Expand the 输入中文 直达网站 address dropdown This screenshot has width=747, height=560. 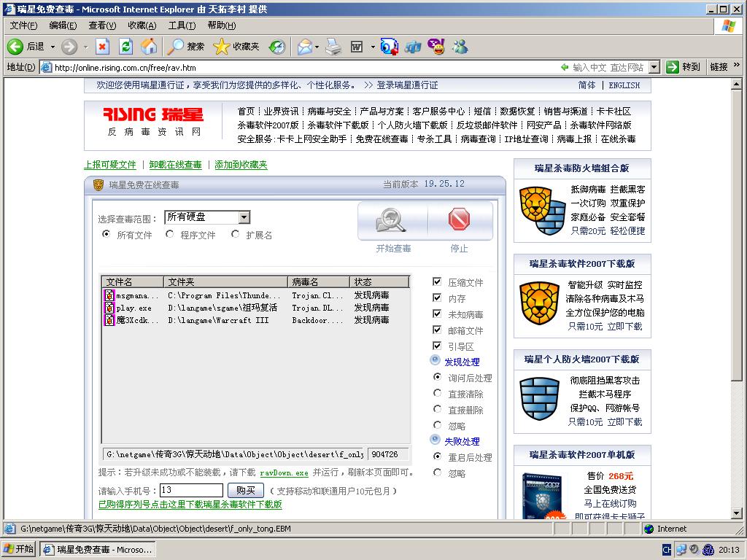pyautogui.click(x=654, y=67)
